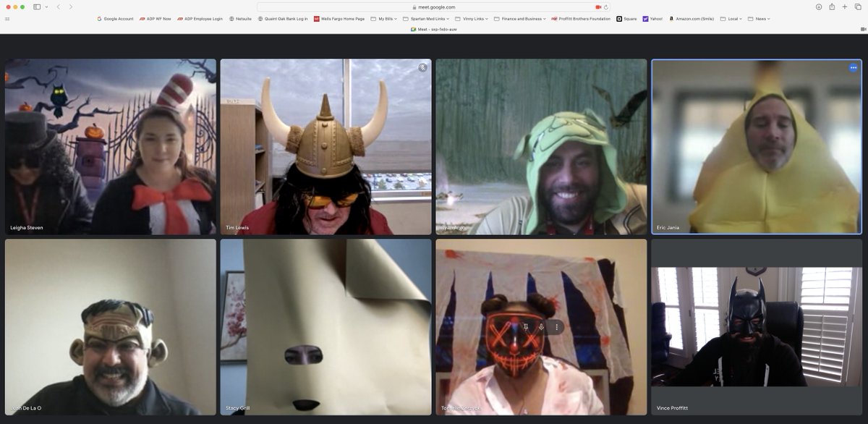This screenshot has height=424, width=868.
Task: Click the red camera-in-use indicator
Action: 598,7
